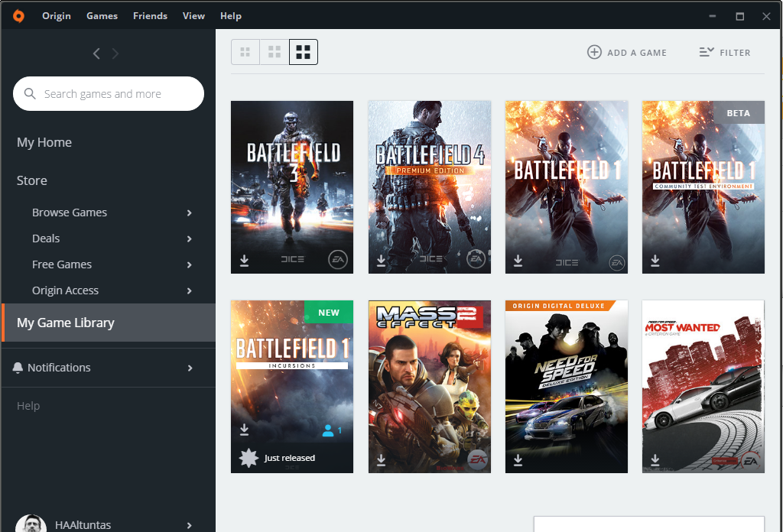Open Need for Speed Deluxe Edition tile
Viewport: 783px width, 532px height.
tap(567, 387)
